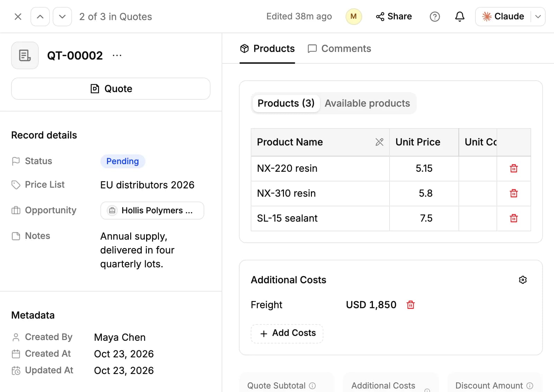Go to next quote record
This screenshot has height=392, width=554.
(x=62, y=17)
